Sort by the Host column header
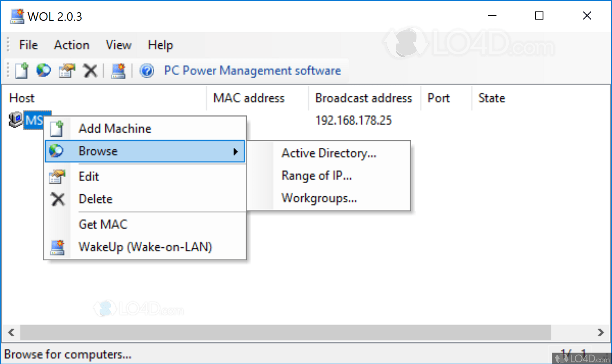This screenshot has width=612, height=364. [x=104, y=98]
